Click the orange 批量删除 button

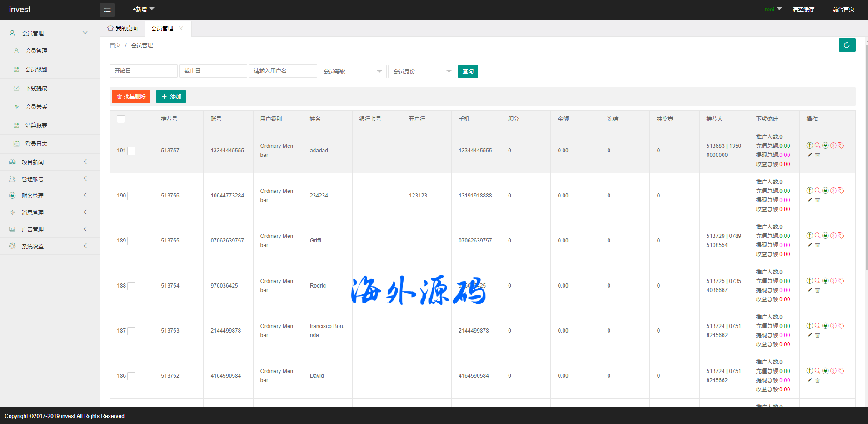[x=131, y=96]
